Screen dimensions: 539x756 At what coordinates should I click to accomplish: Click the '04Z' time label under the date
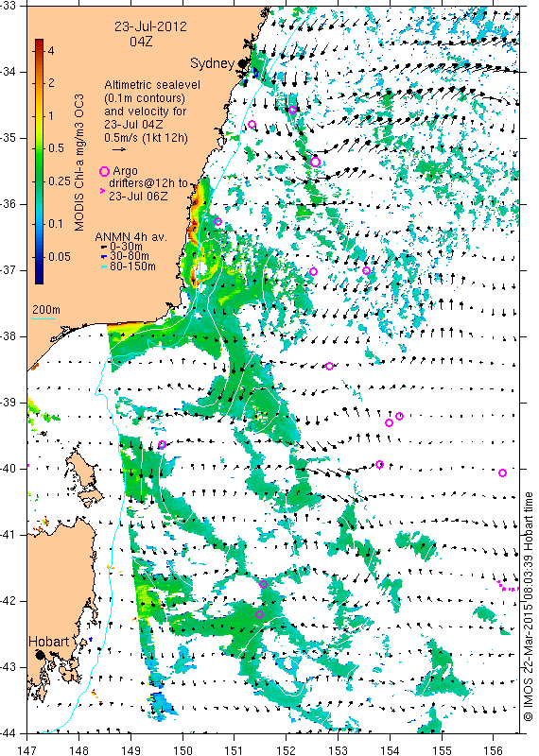141,42
